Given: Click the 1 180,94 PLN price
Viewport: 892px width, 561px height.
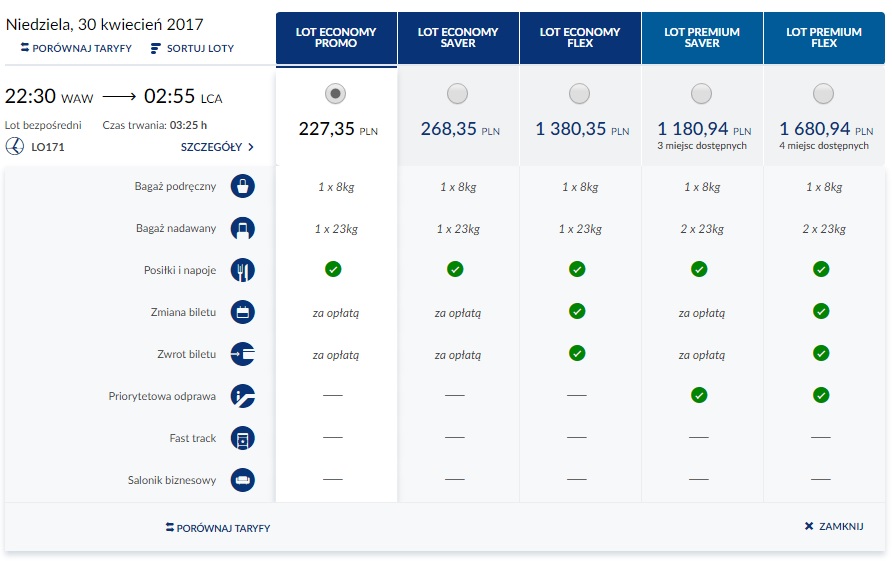Looking at the screenshot, I should tap(704, 129).
